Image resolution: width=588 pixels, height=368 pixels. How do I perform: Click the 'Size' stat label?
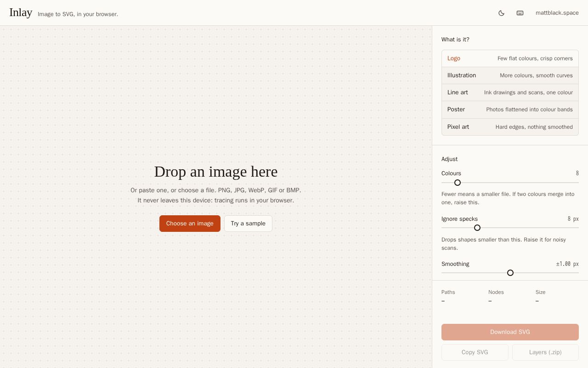[541, 292]
